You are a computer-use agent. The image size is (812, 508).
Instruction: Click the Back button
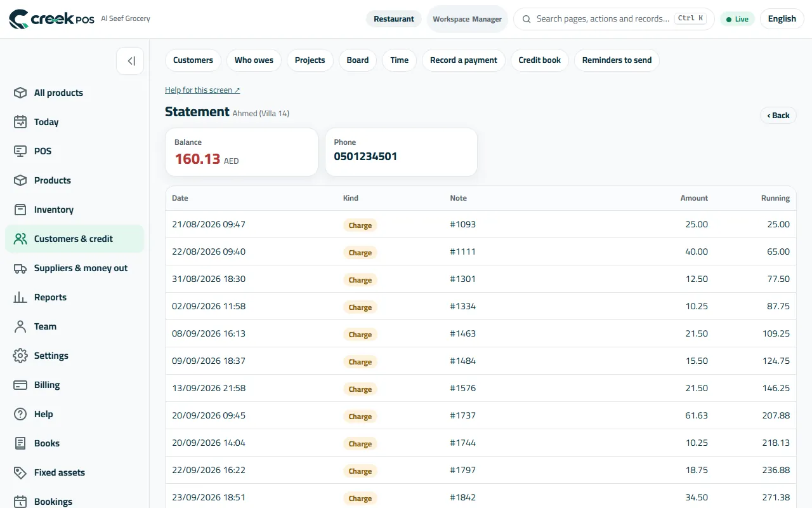(778, 116)
